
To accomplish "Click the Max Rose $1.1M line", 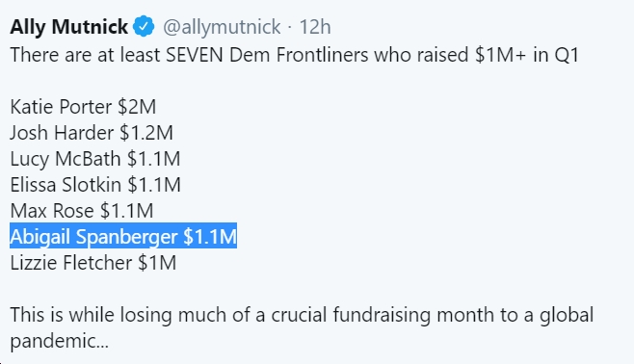I will (x=82, y=211).
